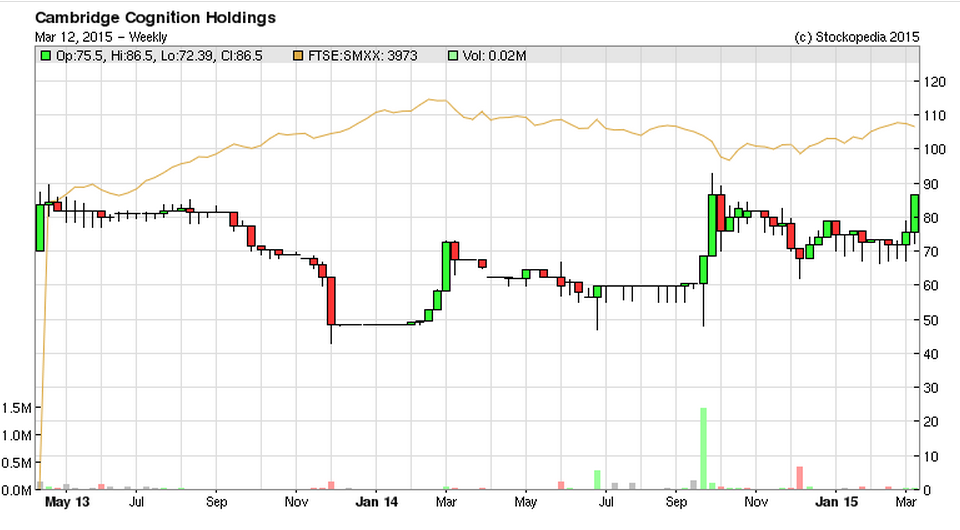Click the '100' price axis label
This screenshot has height=530, width=960.
pyautogui.click(x=934, y=149)
